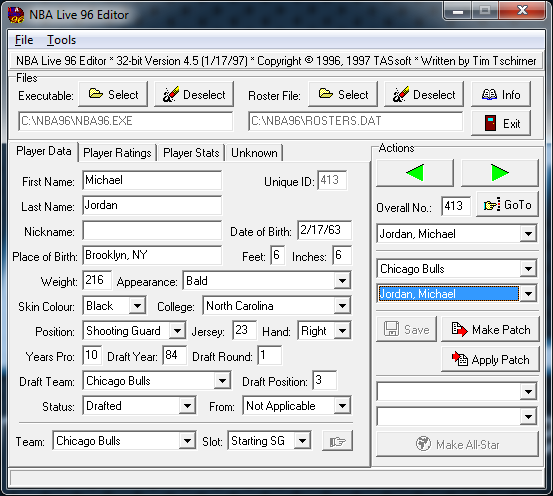Image resolution: width=553 pixels, height=496 pixels.
Task: Switch to the Player Ratings tab
Action: 117,153
